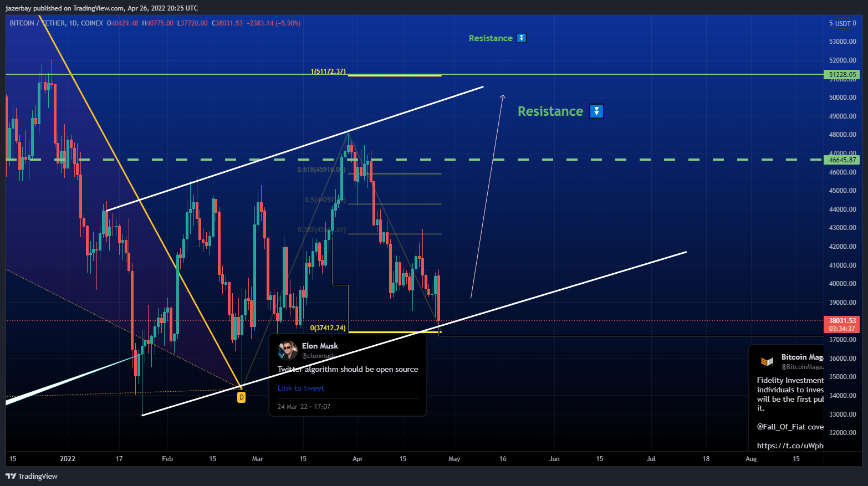Click the Bitcoin Magazine logo avatar

[767, 362]
